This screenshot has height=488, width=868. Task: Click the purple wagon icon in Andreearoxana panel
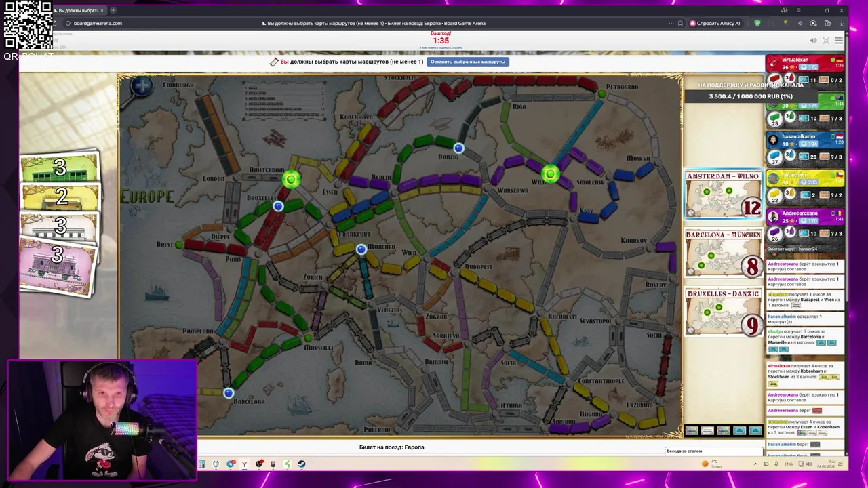point(774,233)
